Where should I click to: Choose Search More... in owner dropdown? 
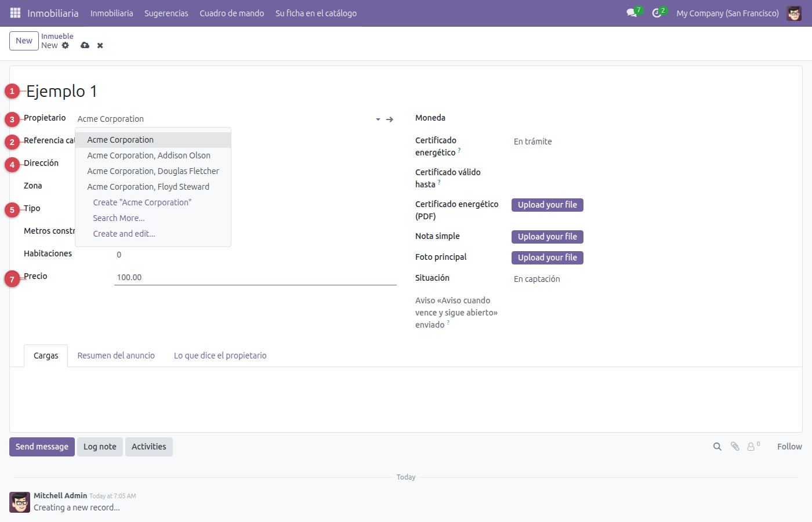click(119, 218)
